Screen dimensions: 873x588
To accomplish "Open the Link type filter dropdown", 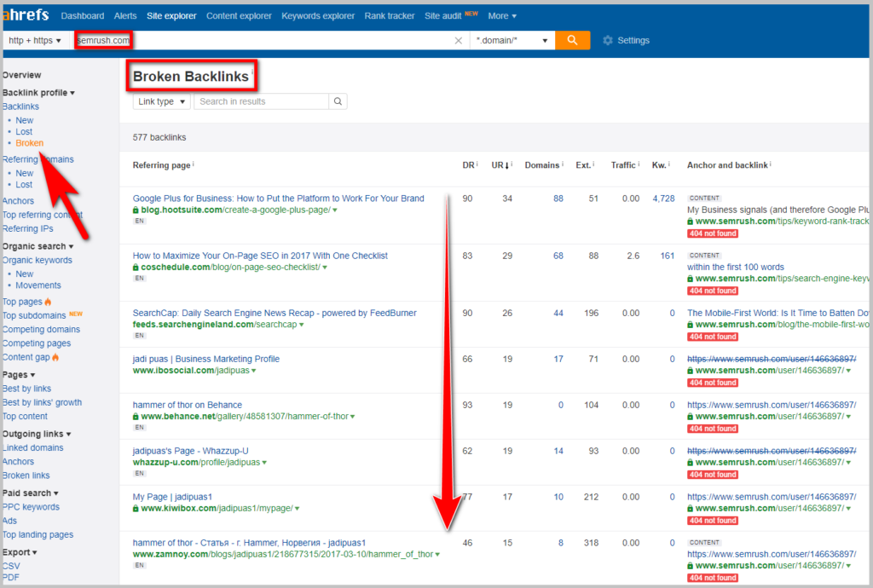I will [x=161, y=101].
